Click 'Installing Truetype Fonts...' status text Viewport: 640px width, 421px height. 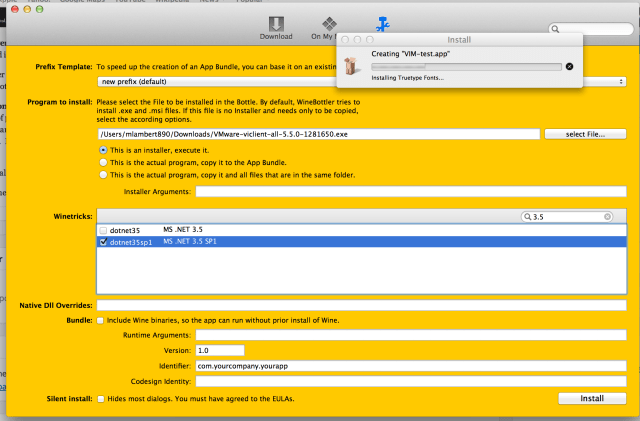[407, 78]
